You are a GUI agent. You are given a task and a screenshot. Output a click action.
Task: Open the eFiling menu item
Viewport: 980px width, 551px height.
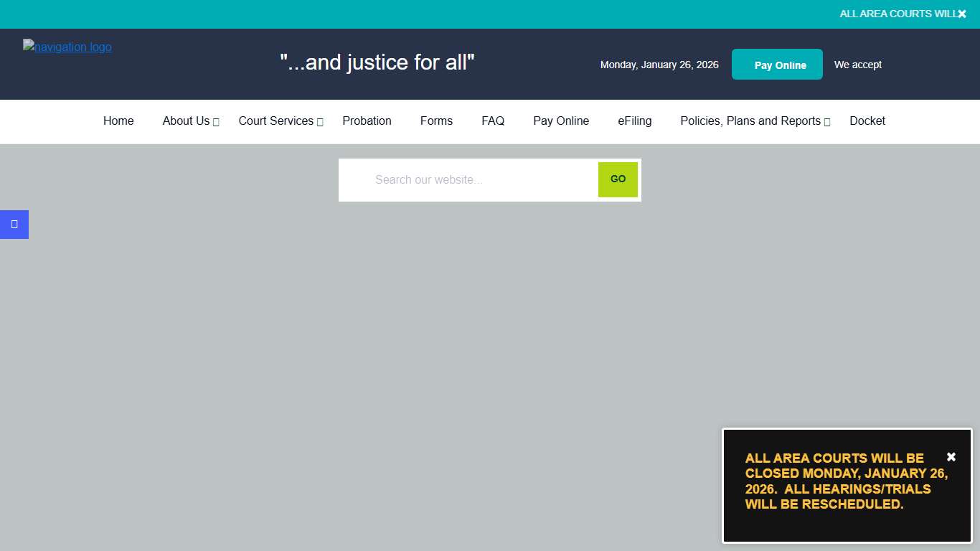click(634, 121)
